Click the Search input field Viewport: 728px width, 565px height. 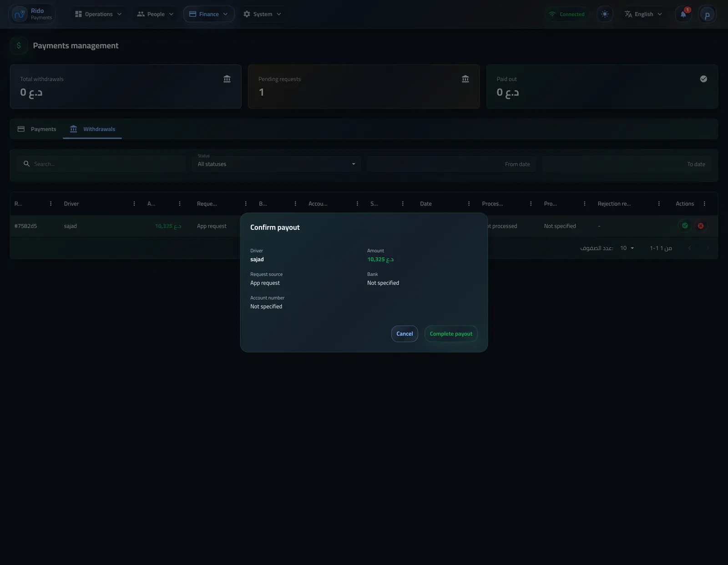coord(101,164)
